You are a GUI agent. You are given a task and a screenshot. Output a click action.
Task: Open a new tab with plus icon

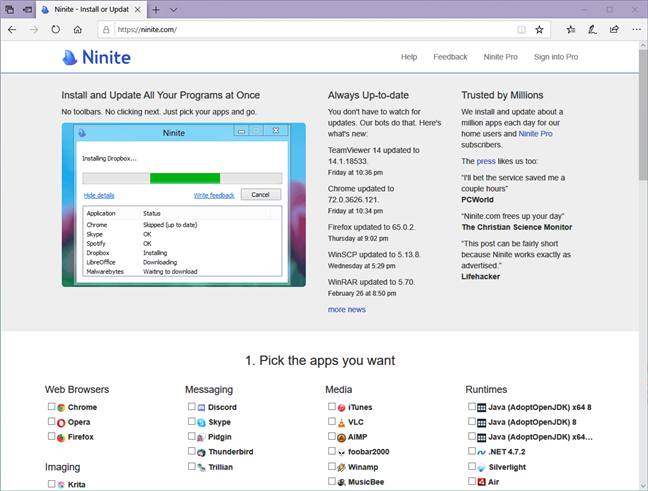156,10
